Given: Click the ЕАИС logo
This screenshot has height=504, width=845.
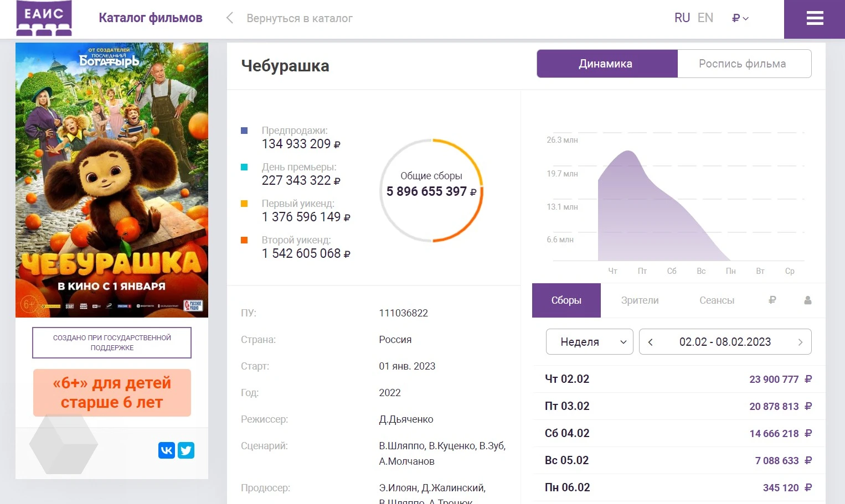Looking at the screenshot, I should pos(44,18).
